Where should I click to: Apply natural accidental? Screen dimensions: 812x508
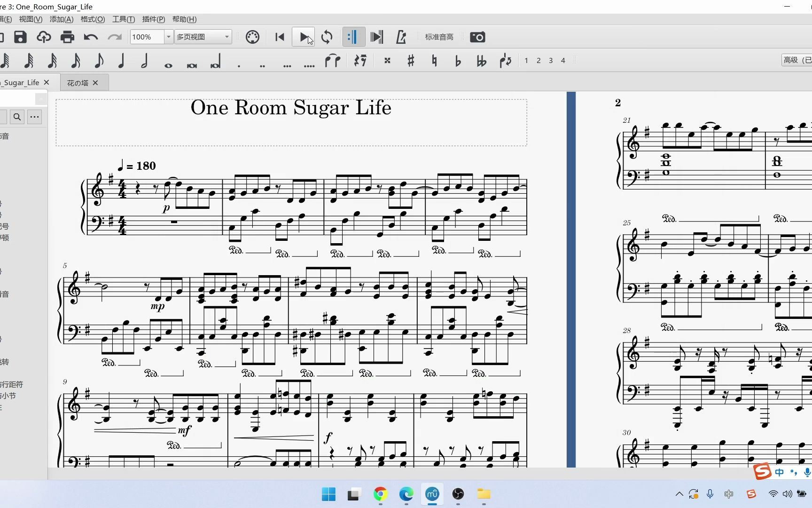[x=434, y=61]
